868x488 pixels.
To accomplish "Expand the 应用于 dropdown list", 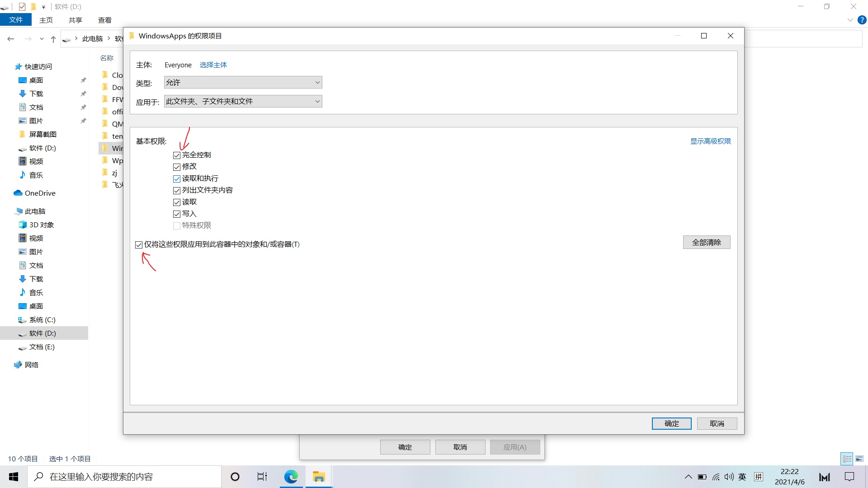I will point(243,101).
